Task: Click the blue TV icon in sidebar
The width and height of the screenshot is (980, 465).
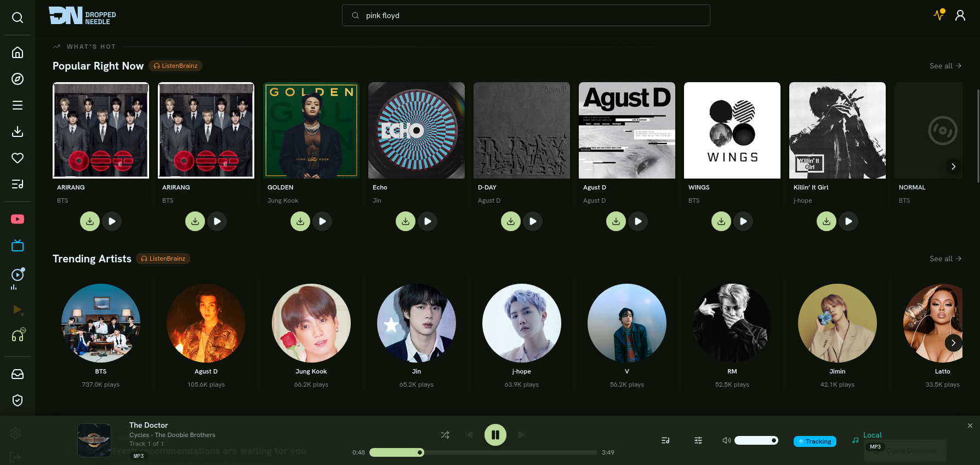Action: point(18,245)
